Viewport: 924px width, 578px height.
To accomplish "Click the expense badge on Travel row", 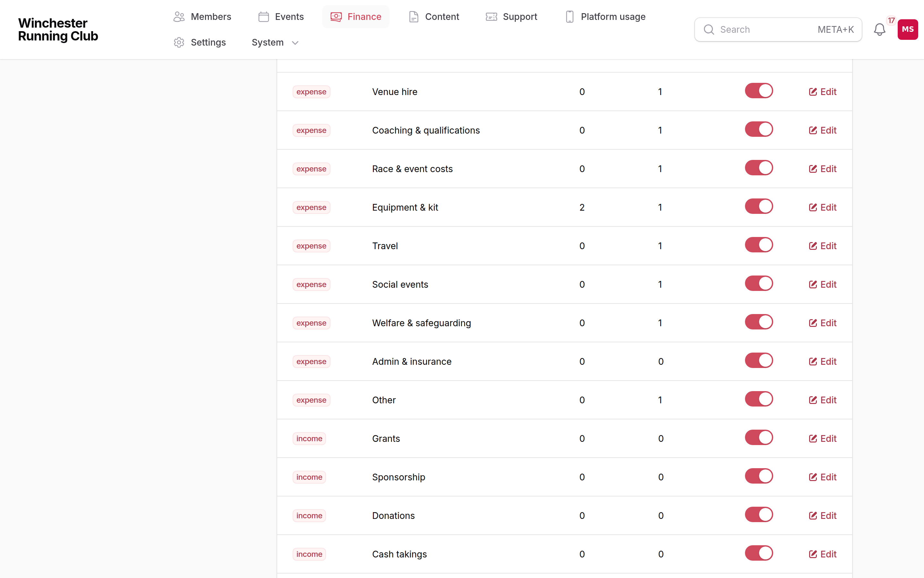I will pyautogui.click(x=311, y=246).
